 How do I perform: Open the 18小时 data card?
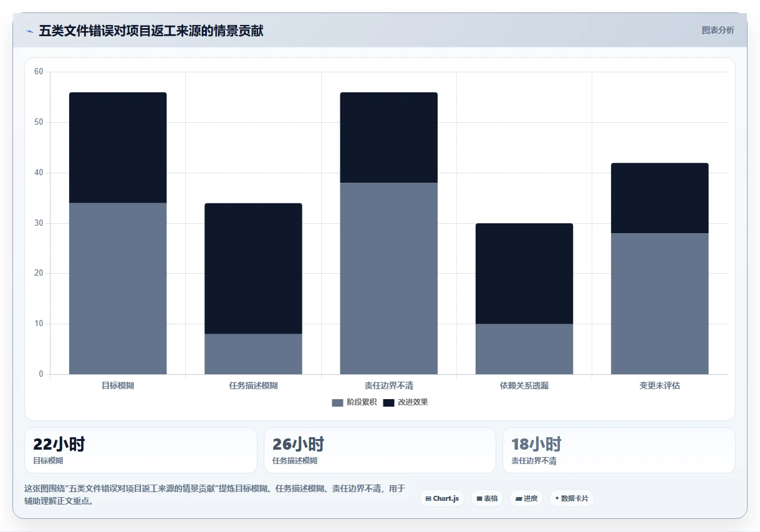[x=619, y=450]
